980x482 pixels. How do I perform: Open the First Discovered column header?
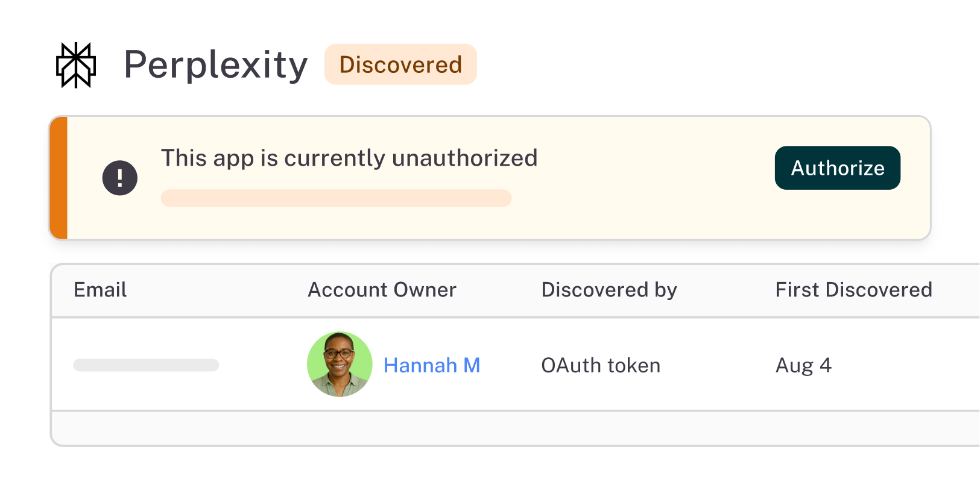coord(854,290)
